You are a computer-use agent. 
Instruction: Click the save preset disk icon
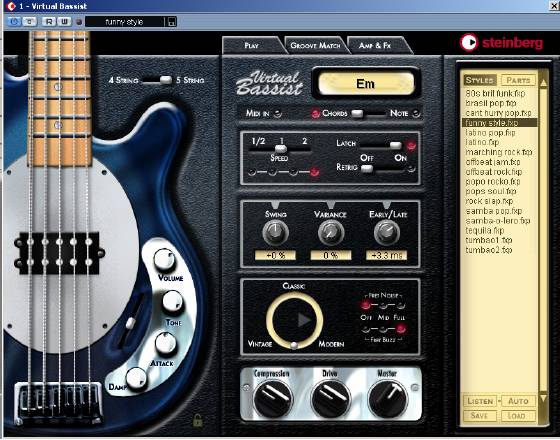click(x=172, y=22)
